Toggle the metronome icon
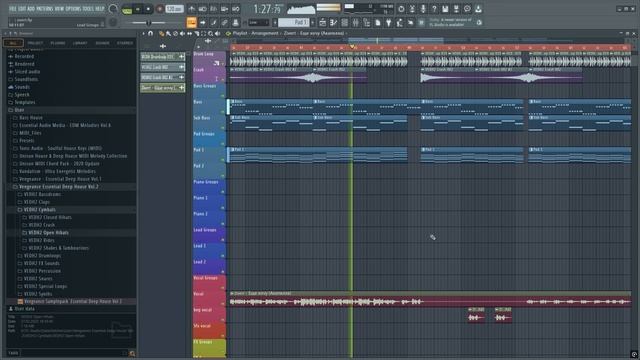 pos(192,9)
